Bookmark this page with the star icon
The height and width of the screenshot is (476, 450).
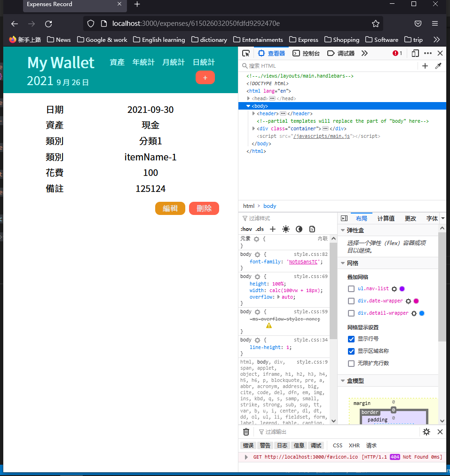coord(375,24)
